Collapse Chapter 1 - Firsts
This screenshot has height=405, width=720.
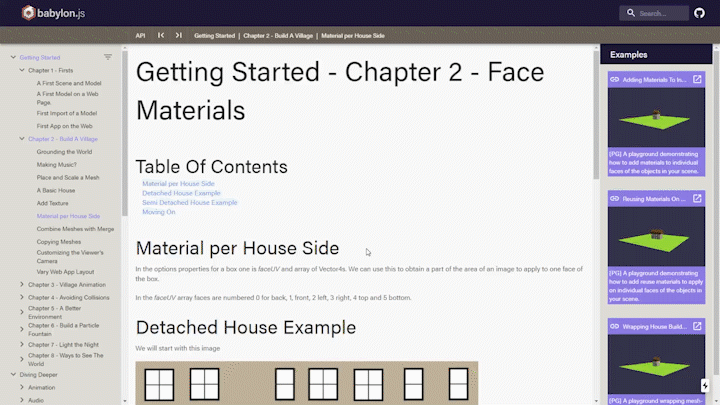(x=22, y=70)
